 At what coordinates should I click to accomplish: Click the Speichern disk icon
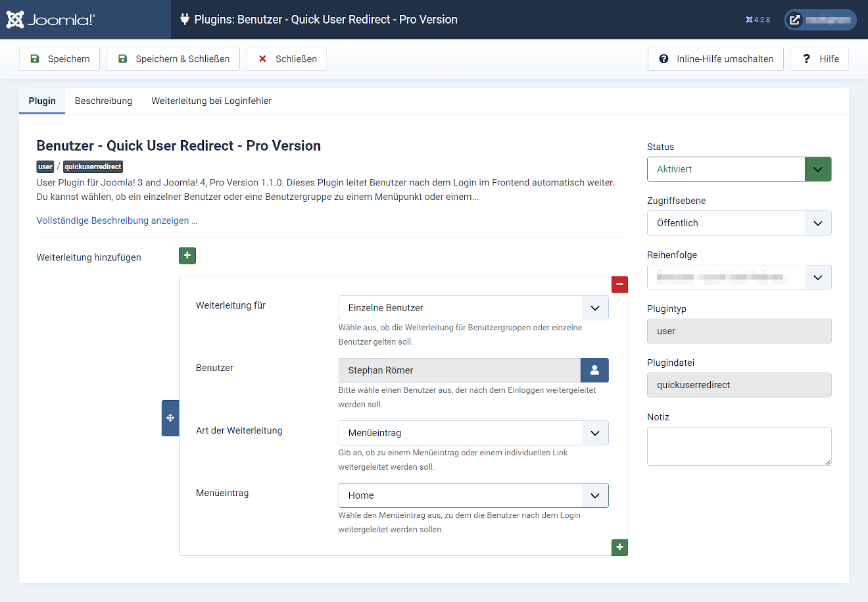pos(34,59)
